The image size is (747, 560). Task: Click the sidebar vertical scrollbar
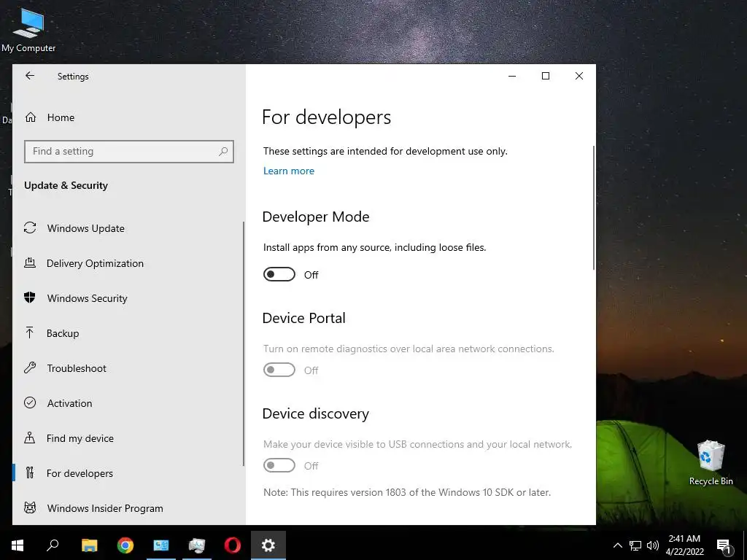click(x=244, y=344)
